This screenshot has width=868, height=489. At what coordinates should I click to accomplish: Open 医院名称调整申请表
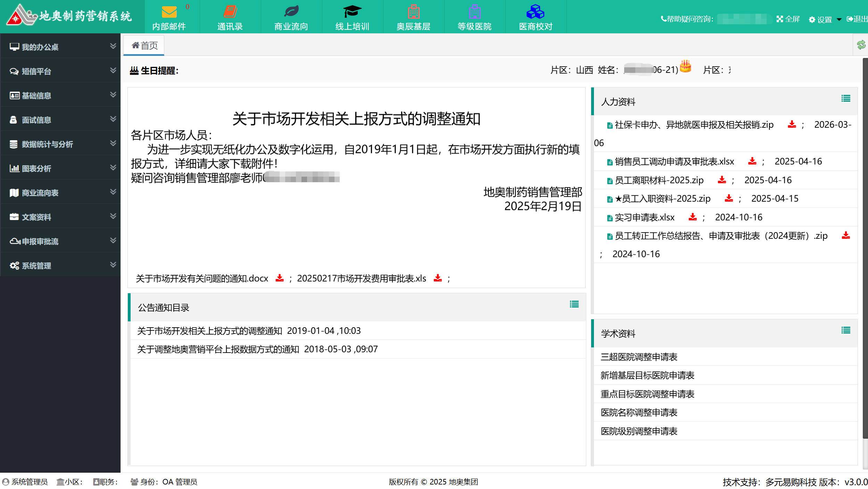pyautogui.click(x=639, y=412)
